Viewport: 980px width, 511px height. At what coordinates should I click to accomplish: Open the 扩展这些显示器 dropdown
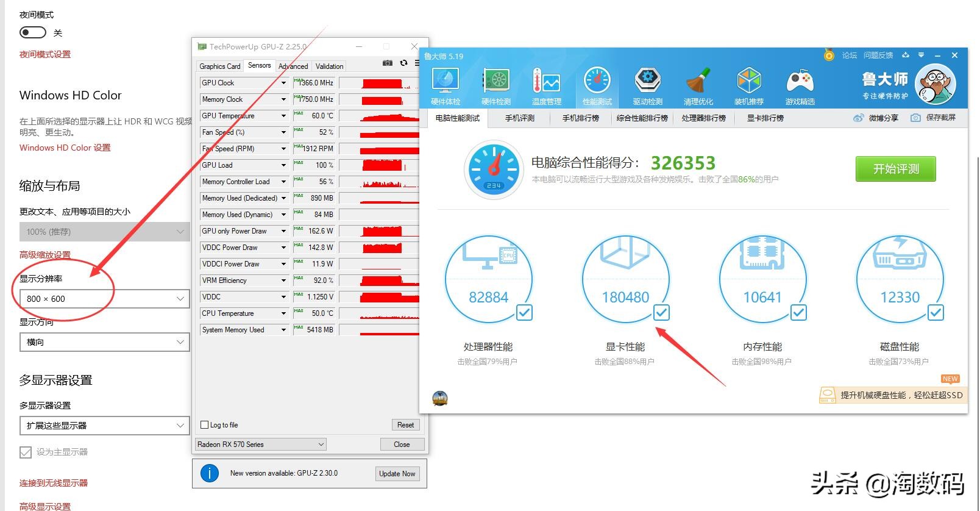(105, 426)
